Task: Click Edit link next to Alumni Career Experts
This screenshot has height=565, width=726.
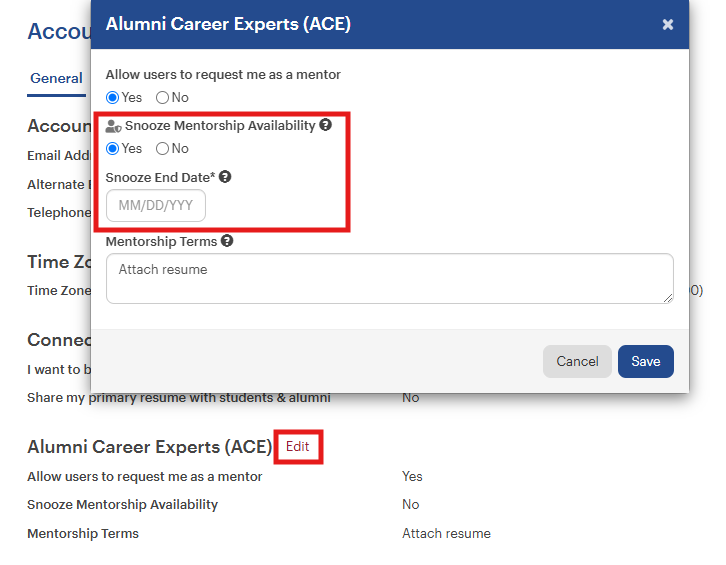Action: click(x=298, y=446)
